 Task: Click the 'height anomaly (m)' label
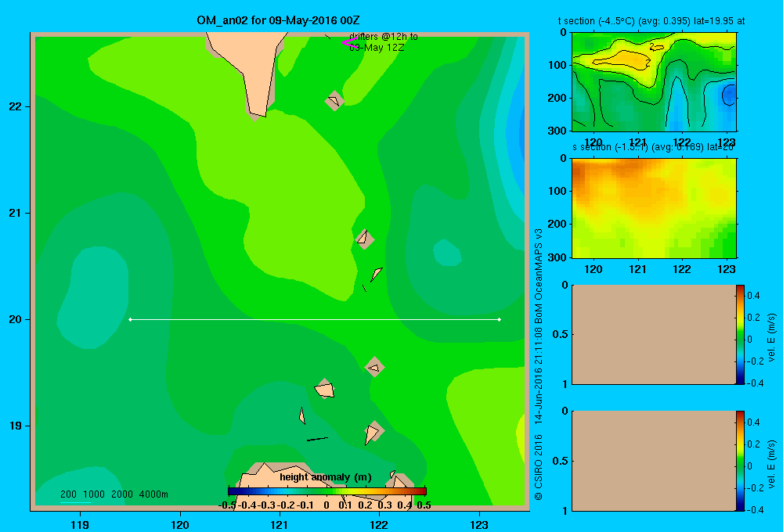coord(326,477)
